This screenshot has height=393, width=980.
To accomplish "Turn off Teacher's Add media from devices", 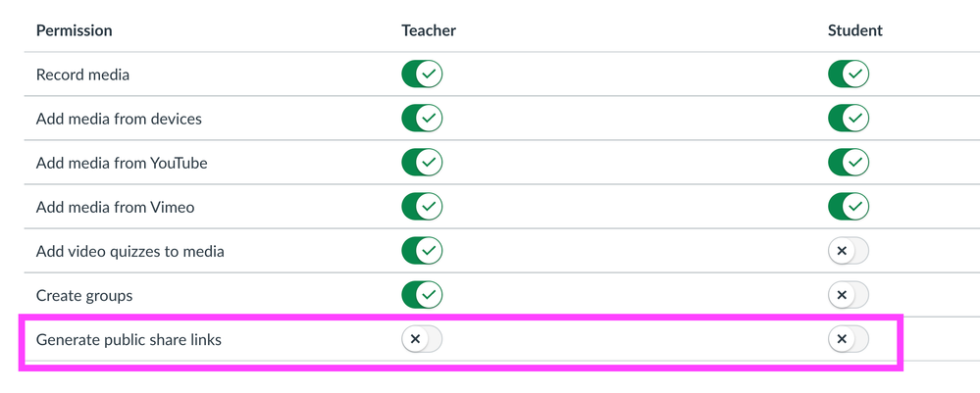I will (422, 119).
